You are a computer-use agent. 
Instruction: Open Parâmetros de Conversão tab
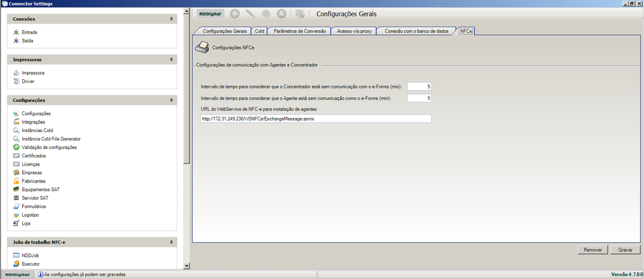pyautogui.click(x=300, y=31)
